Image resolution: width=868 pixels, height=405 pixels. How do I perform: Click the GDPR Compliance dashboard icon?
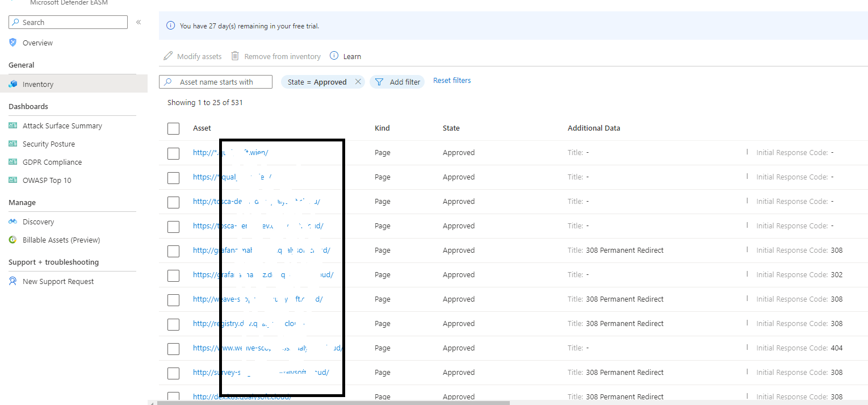(x=13, y=162)
